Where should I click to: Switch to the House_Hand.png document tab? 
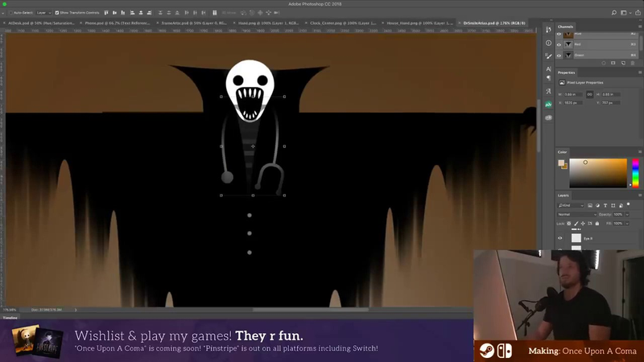[x=419, y=23]
